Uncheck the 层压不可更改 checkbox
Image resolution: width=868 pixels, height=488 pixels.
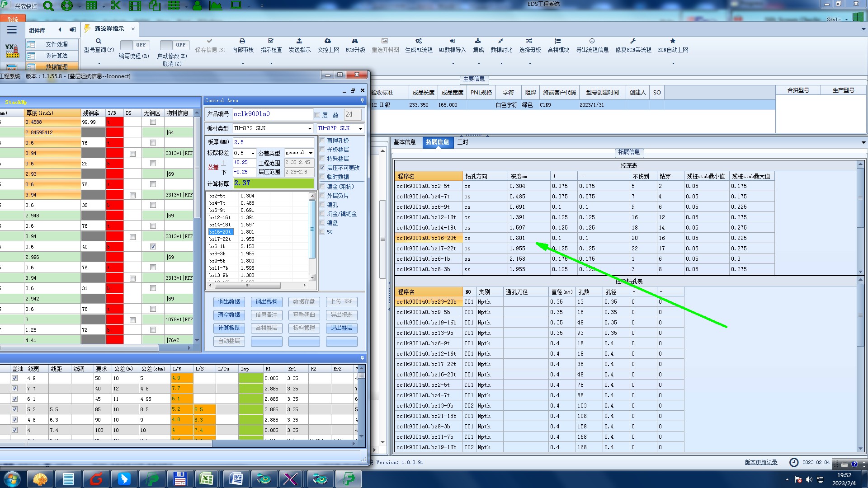pos(322,168)
